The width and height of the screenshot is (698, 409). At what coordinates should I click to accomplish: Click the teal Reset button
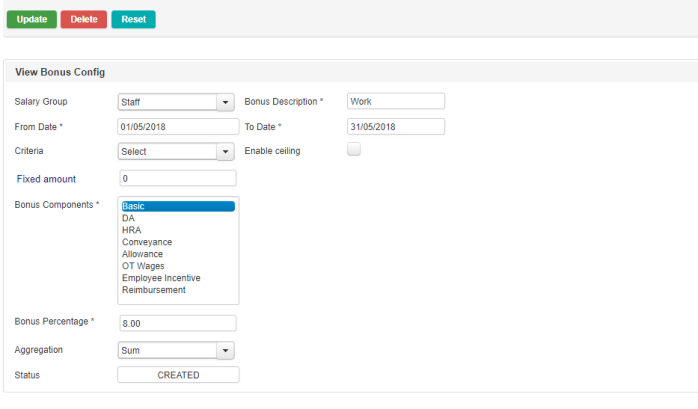point(133,19)
